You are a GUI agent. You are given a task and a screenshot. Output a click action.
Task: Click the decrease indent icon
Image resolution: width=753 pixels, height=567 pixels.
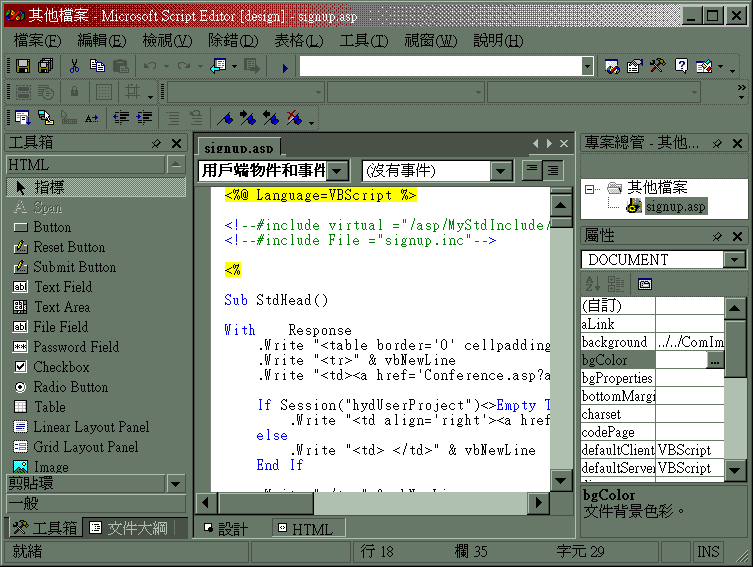(121, 117)
